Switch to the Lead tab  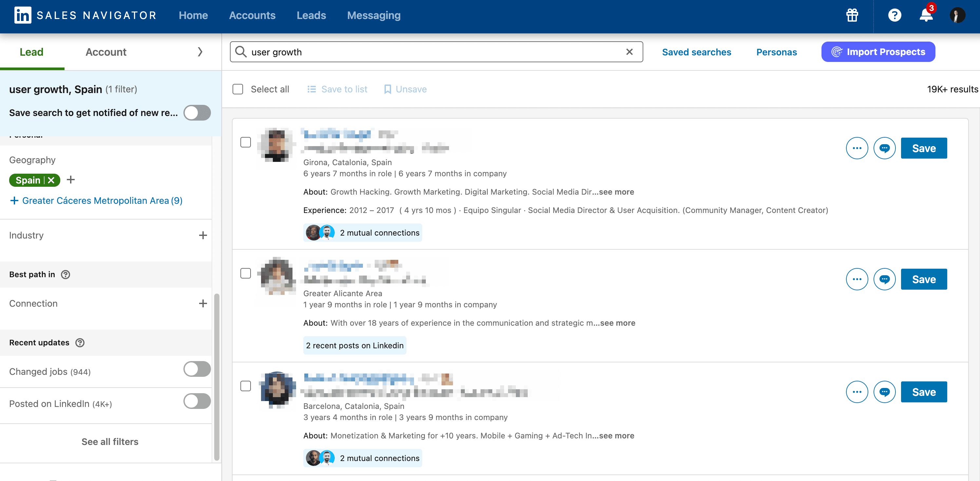tap(31, 52)
